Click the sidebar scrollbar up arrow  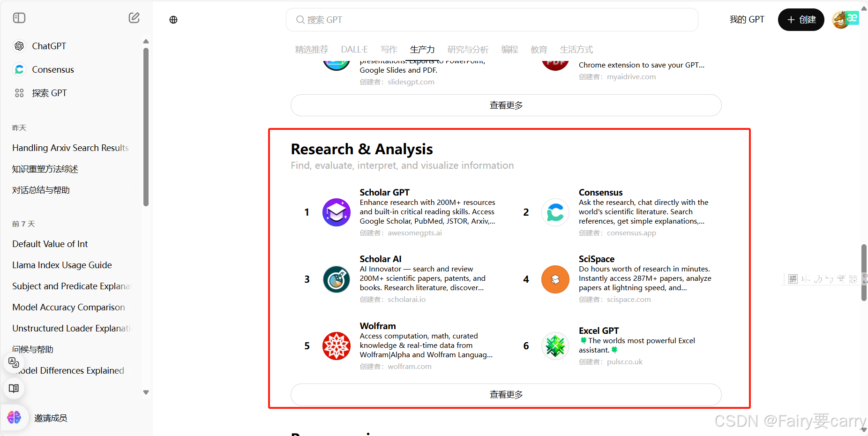(x=146, y=41)
